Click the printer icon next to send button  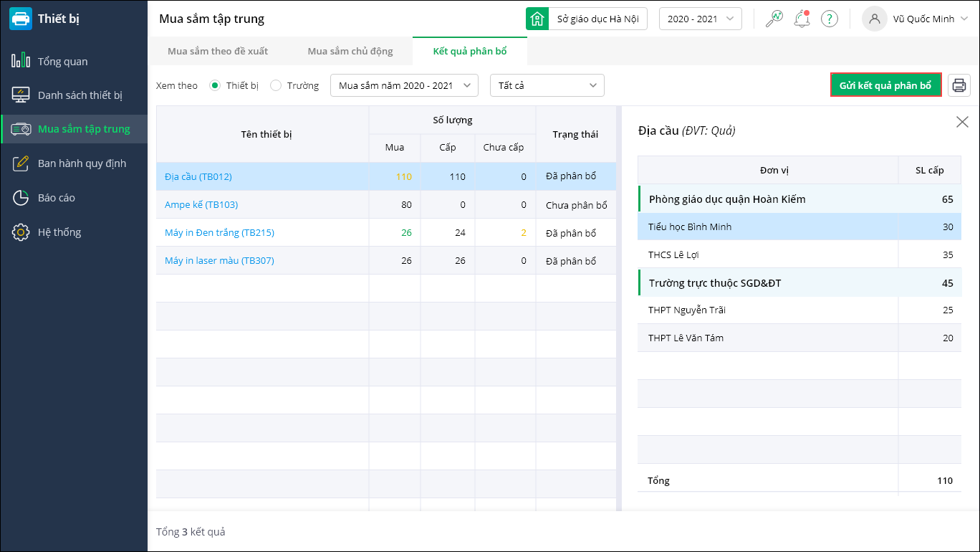point(959,85)
